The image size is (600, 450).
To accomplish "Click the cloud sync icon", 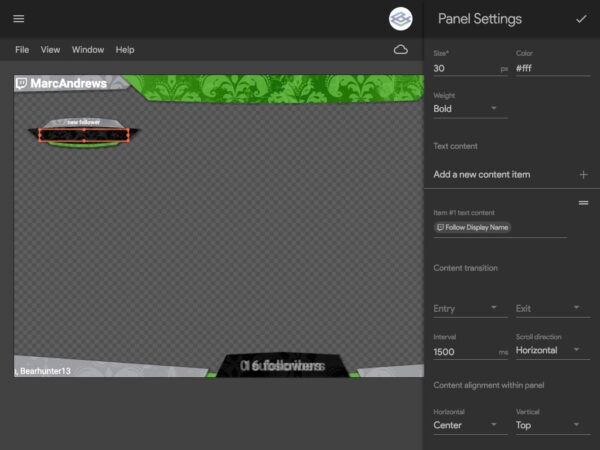I will (x=401, y=50).
